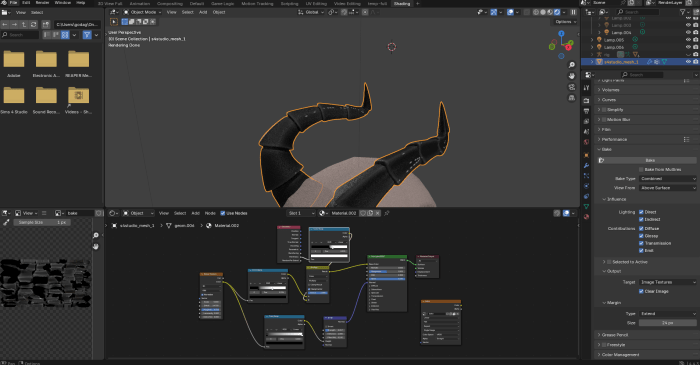Hide Lamp.005 with its eye icon

688,40
